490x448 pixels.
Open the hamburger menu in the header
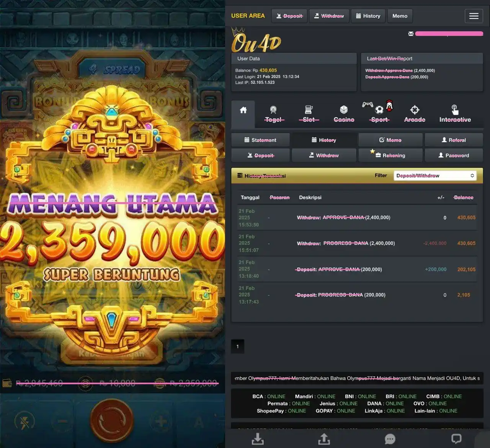coord(474,16)
